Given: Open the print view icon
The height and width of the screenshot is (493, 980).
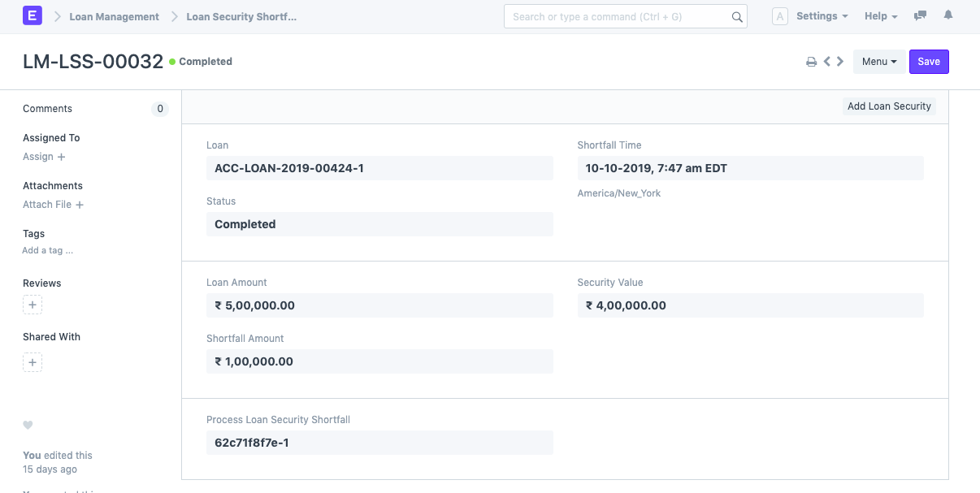Looking at the screenshot, I should pyautogui.click(x=811, y=61).
